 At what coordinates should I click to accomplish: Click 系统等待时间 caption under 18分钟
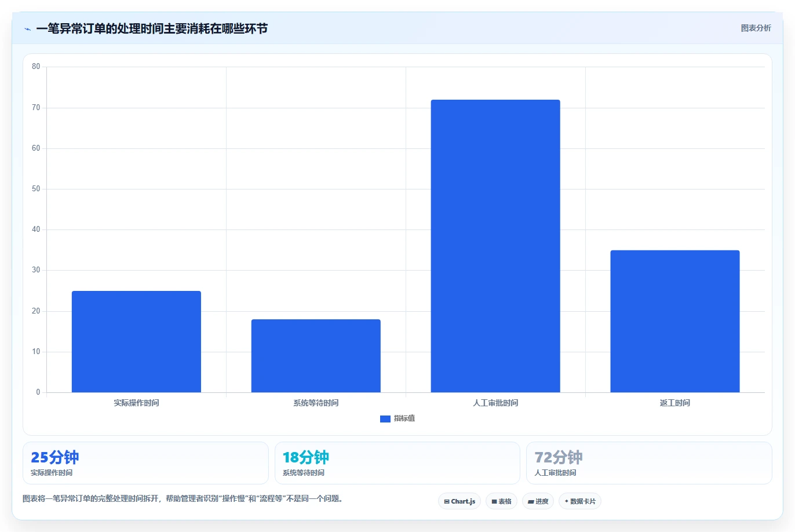pyautogui.click(x=304, y=473)
